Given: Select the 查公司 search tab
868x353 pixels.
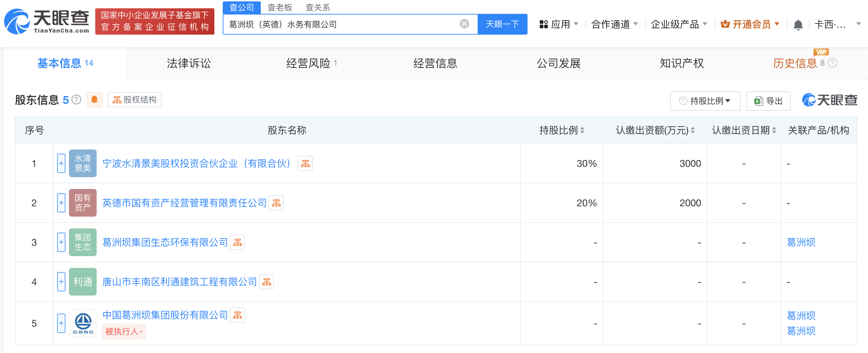Looking at the screenshot, I should [242, 7].
